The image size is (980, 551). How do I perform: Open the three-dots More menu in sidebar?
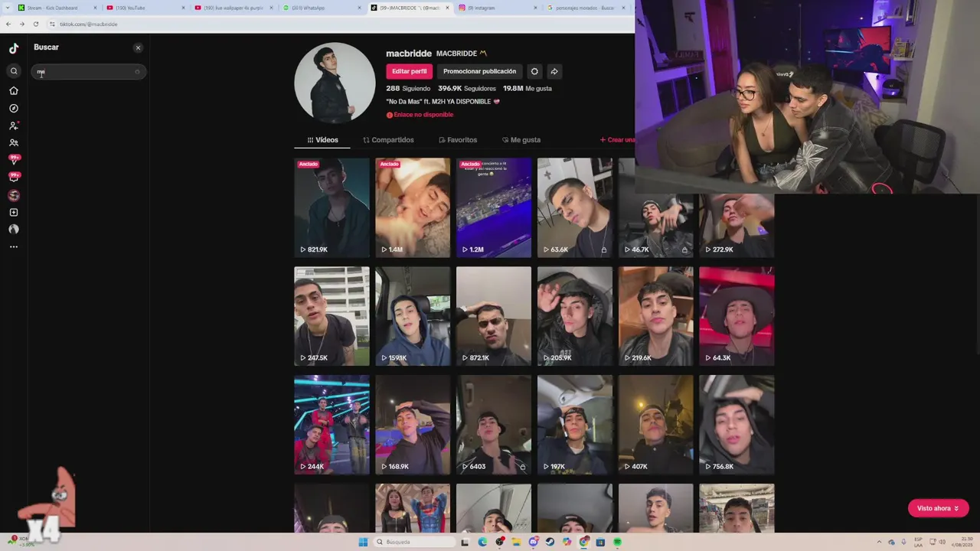click(14, 246)
